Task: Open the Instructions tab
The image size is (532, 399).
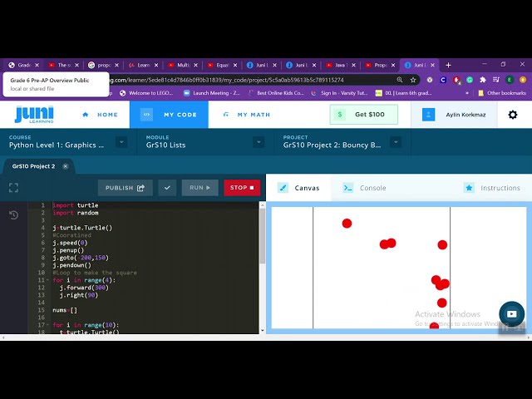Action: point(492,188)
